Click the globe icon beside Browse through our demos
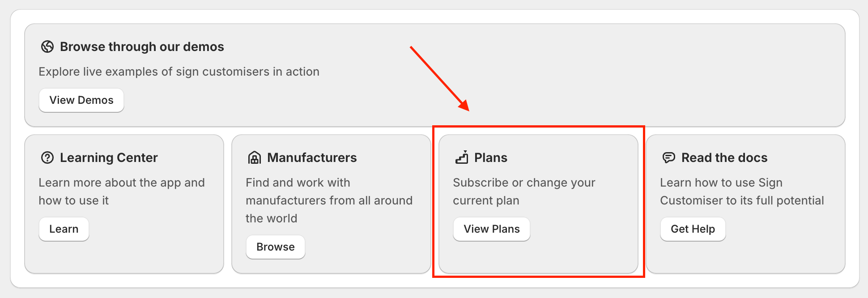This screenshot has height=298, width=868. tap(47, 47)
